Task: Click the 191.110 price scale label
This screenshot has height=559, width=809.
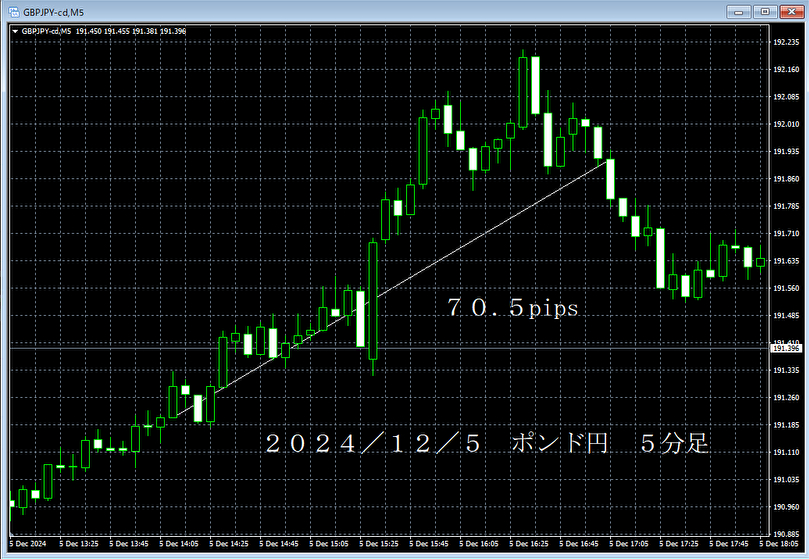Action: tap(786, 452)
